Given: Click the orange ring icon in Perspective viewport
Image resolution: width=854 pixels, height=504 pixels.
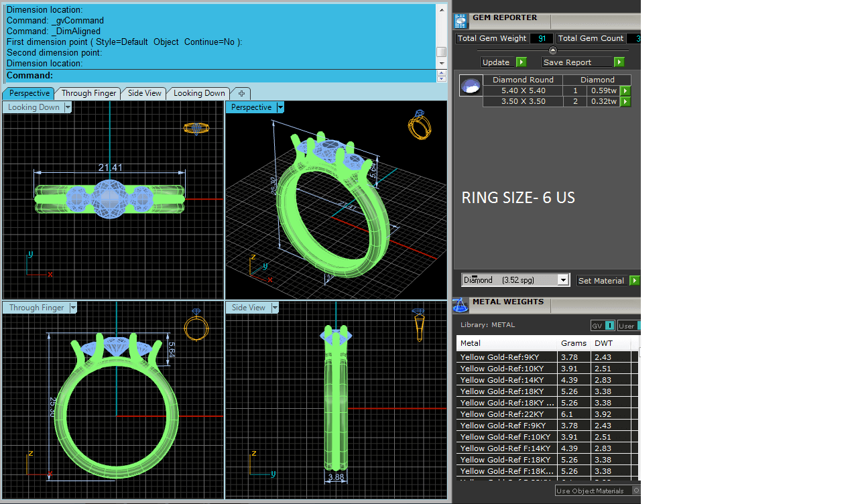Looking at the screenshot, I should point(419,125).
